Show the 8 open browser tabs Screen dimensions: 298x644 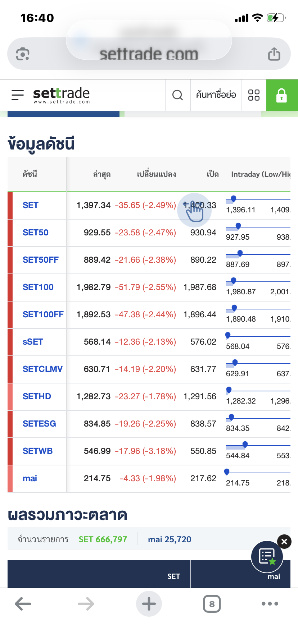[x=212, y=604]
